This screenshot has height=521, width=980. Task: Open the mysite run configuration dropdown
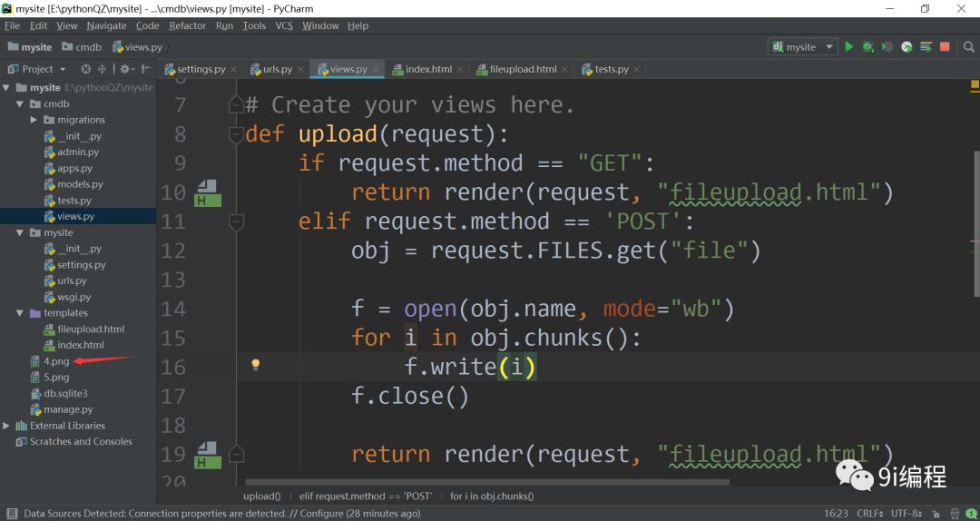tap(802, 47)
